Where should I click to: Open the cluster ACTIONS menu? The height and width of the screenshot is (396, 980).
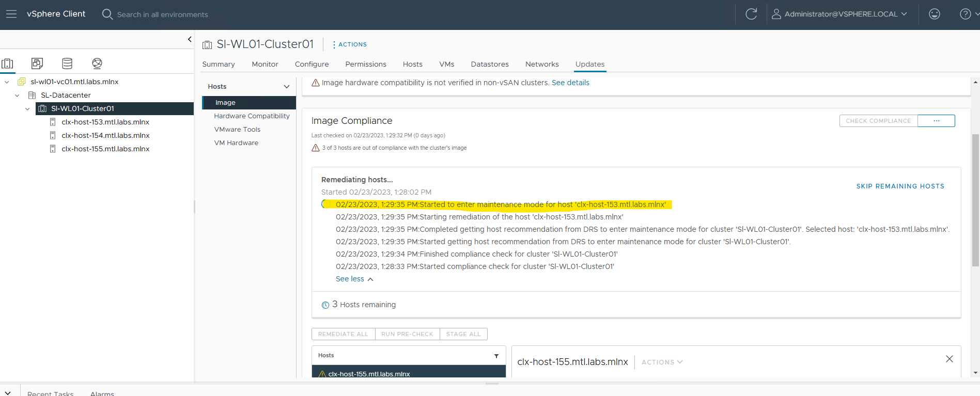350,44
